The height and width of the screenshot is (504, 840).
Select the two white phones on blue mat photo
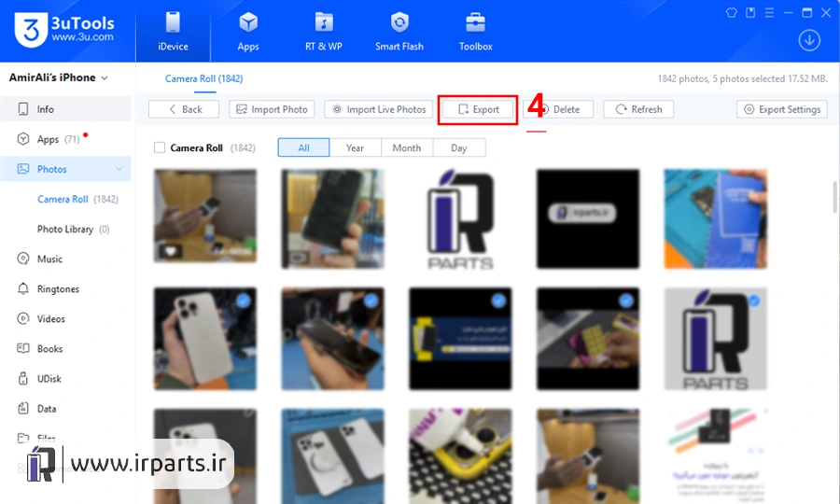coord(332,456)
